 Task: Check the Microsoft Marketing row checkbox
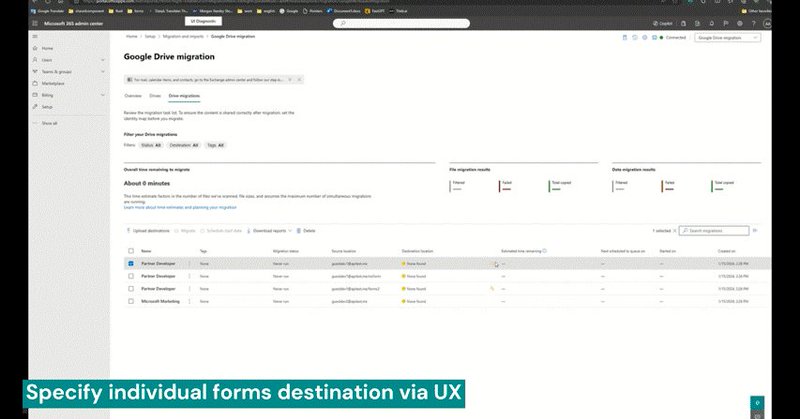(x=131, y=302)
